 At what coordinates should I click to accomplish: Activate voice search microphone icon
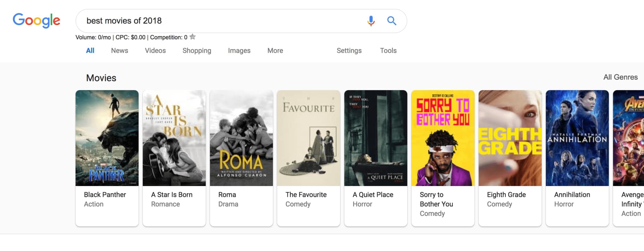[x=371, y=21]
